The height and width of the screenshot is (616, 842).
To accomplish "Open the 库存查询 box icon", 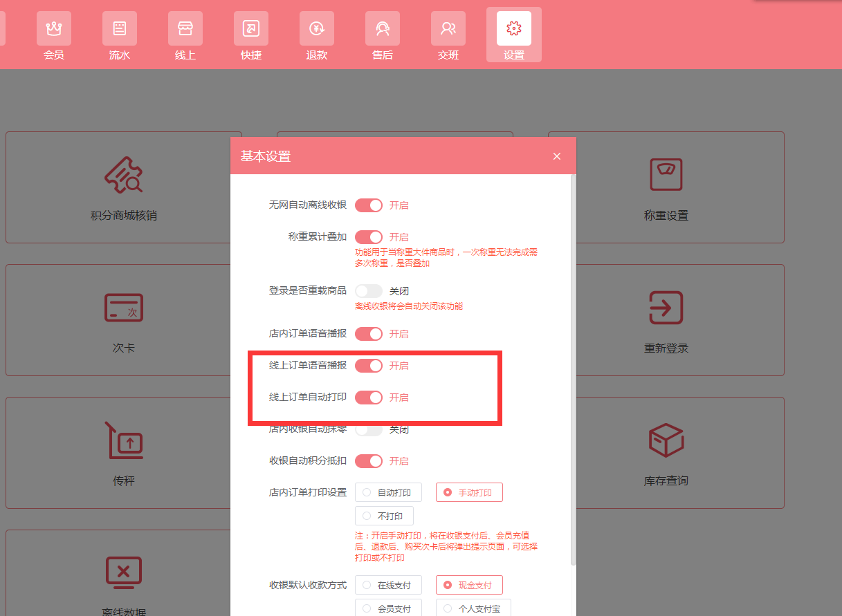I will tap(666, 440).
